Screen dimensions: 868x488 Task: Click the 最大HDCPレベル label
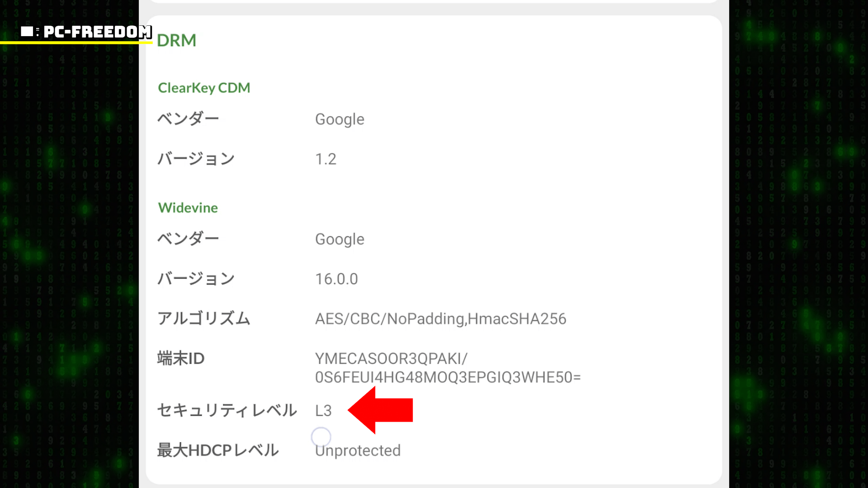pyautogui.click(x=218, y=450)
